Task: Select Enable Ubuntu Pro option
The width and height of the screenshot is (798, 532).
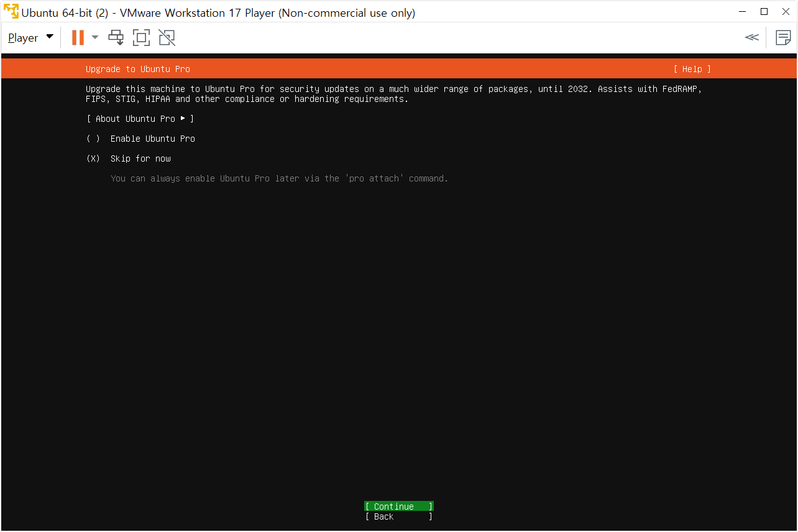Action: (x=140, y=139)
